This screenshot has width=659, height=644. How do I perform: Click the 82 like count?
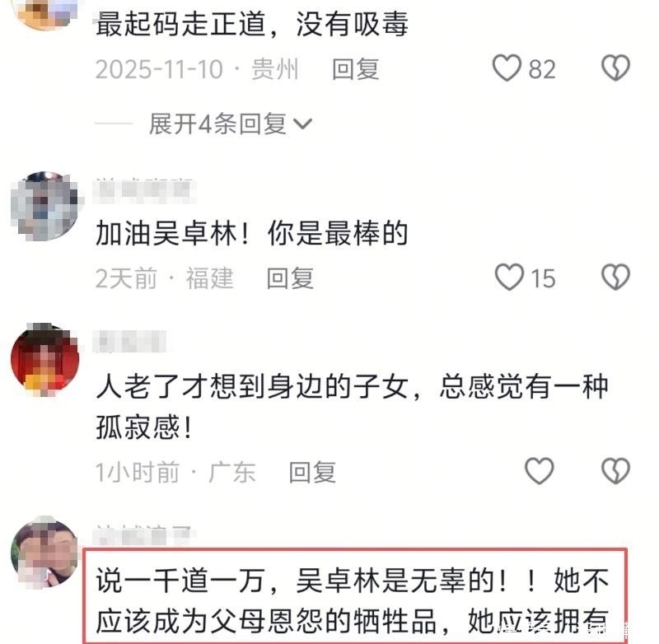pyautogui.click(x=542, y=69)
